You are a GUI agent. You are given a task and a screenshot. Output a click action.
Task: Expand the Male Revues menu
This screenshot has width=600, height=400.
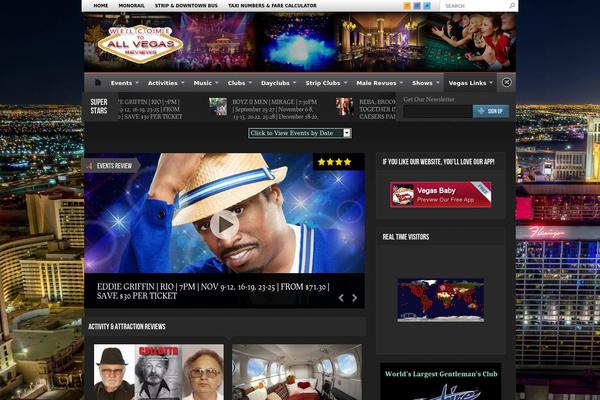coord(380,83)
